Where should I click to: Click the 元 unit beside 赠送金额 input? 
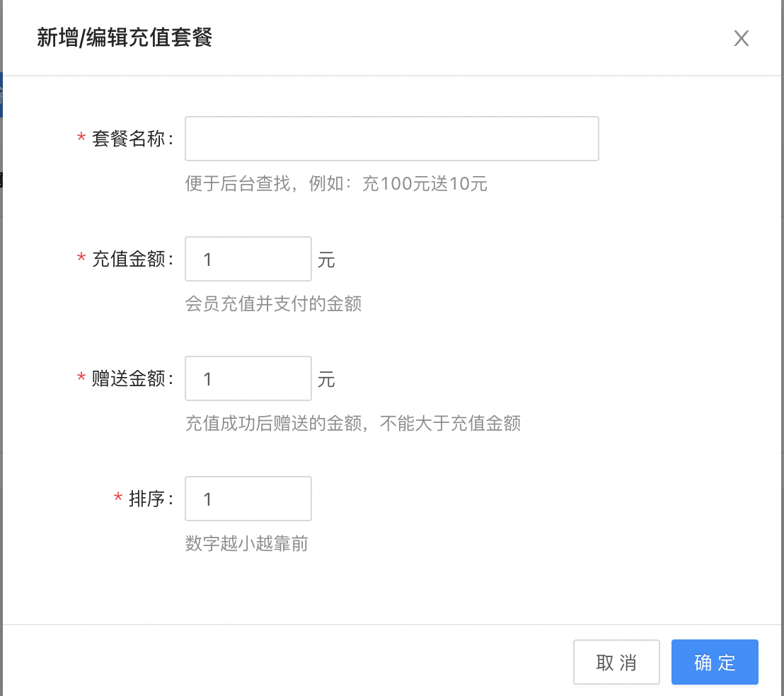[326, 380]
